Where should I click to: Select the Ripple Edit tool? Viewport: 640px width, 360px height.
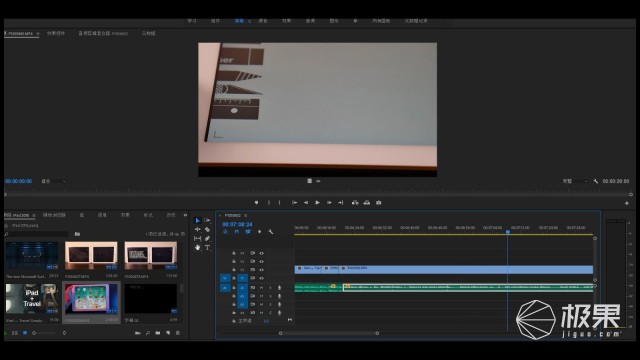pos(198,229)
